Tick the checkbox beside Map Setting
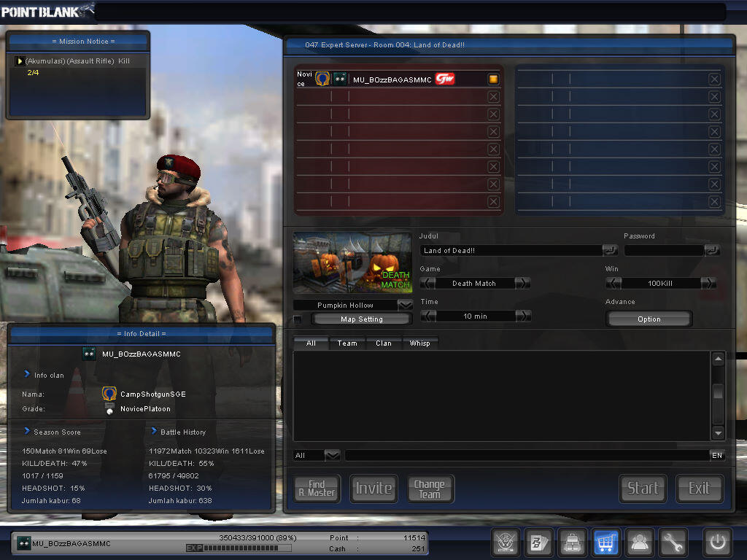The width and height of the screenshot is (747, 560). coord(298,319)
